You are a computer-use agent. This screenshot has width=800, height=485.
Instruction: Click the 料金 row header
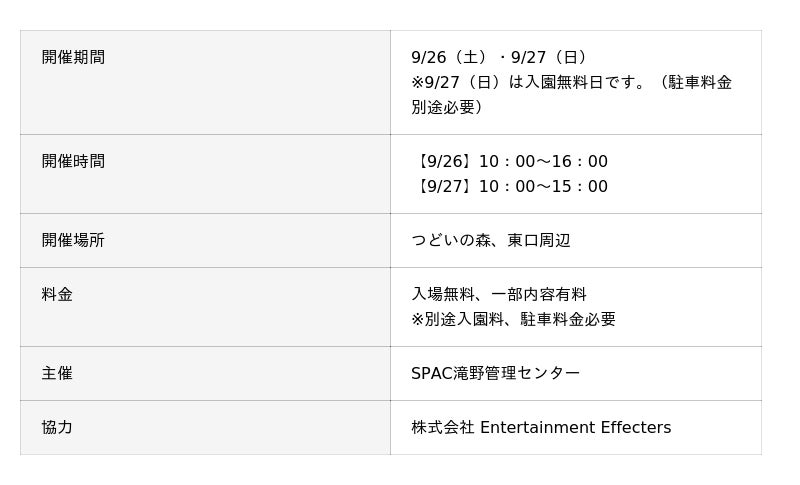pyautogui.click(x=205, y=307)
